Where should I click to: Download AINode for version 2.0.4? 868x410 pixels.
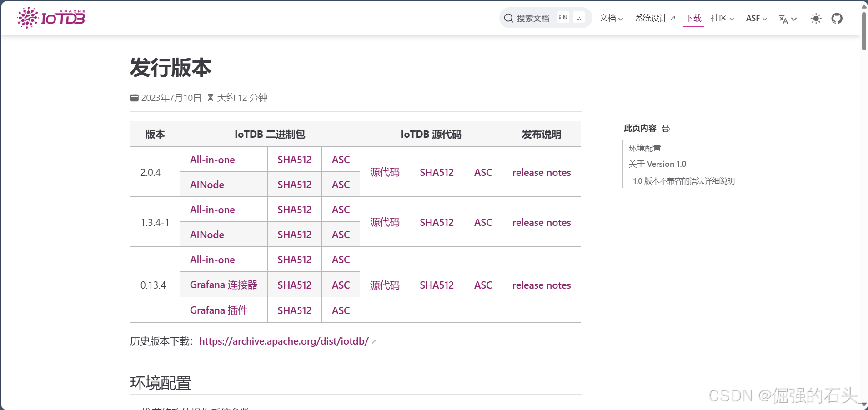coord(207,185)
